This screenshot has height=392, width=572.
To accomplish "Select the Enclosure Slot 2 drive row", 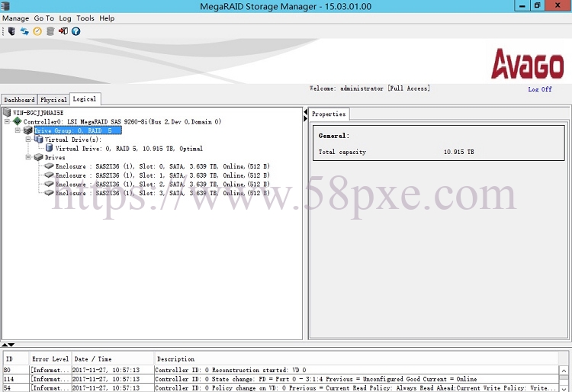I will tap(162, 184).
